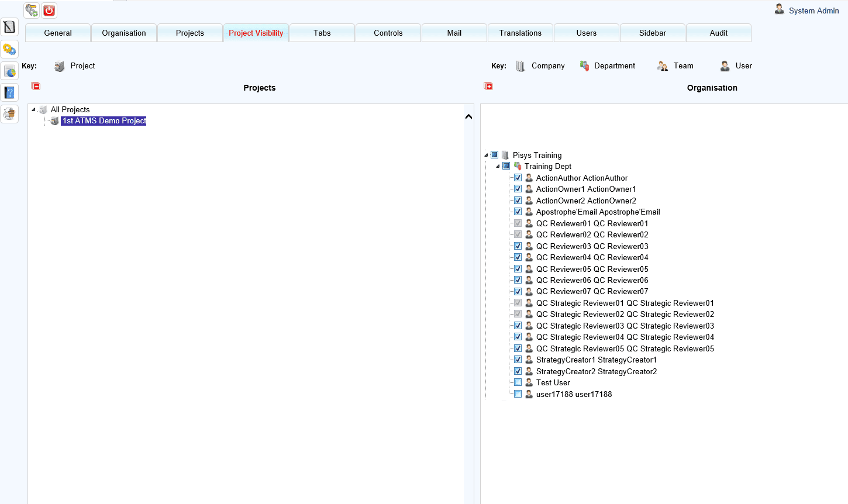Click the ActionAuthor user icon
The width and height of the screenshot is (848, 504).
pyautogui.click(x=529, y=178)
